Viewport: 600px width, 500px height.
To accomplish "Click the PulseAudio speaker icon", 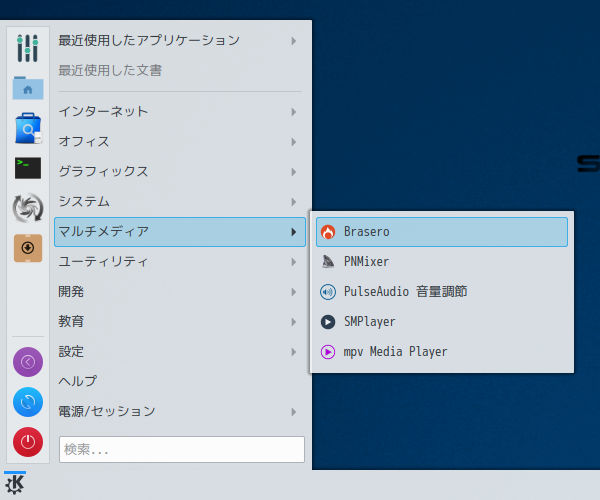I will (x=328, y=292).
